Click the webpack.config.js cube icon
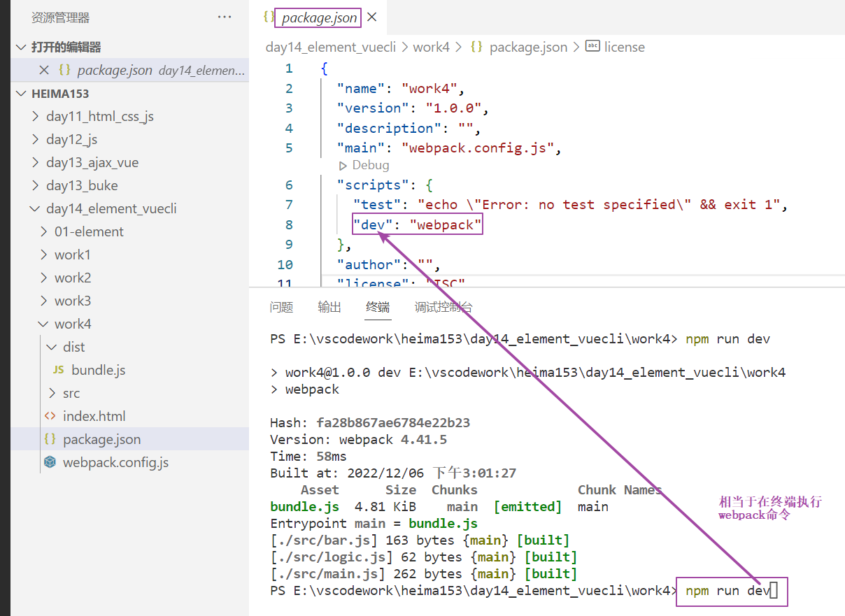This screenshot has width=845, height=616. tap(50, 462)
